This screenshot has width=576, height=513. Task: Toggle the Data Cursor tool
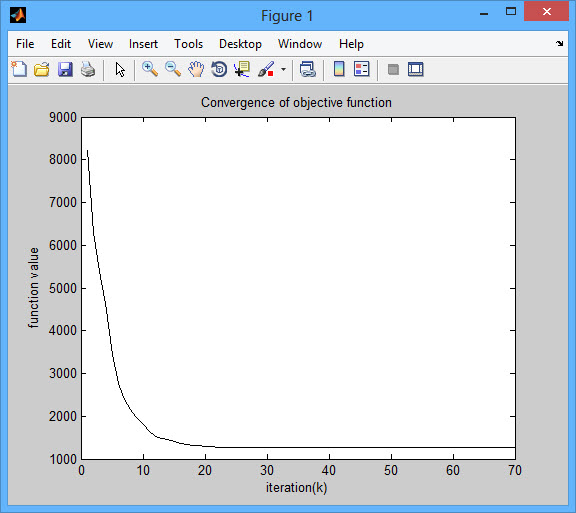click(x=242, y=69)
